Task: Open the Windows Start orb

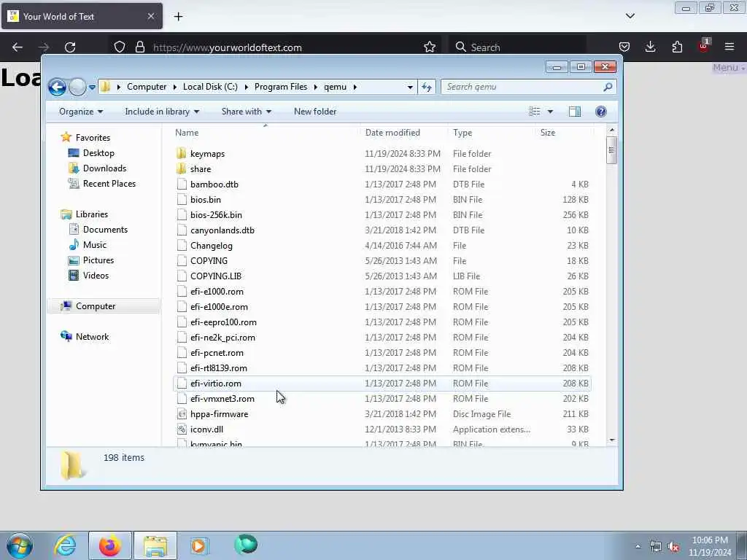Action: point(20,545)
